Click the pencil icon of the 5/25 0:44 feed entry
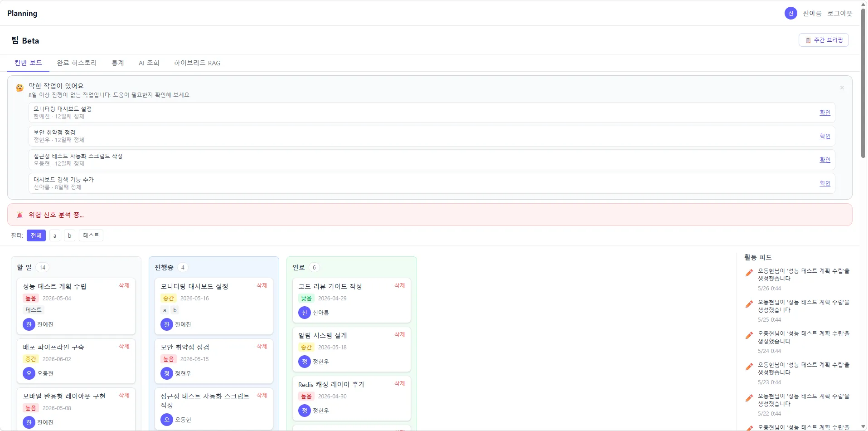868x431 pixels. tap(749, 304)
